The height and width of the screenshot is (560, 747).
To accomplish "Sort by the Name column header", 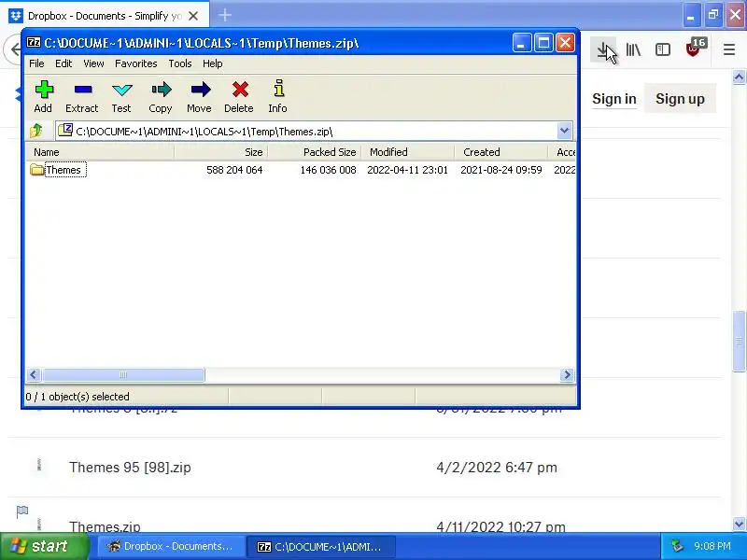I will [100, 152].
